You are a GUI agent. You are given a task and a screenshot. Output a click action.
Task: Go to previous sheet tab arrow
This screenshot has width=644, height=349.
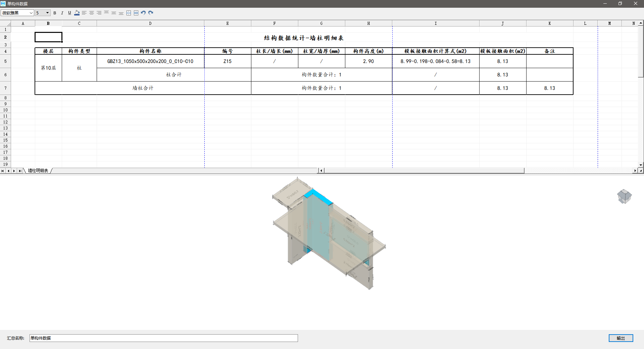tap(8, 171)
